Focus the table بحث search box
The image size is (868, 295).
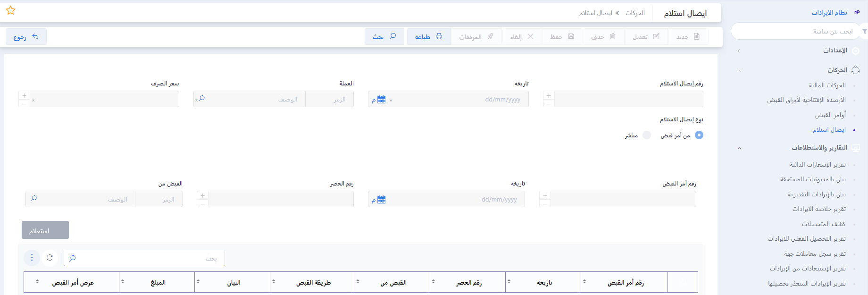tap(144, 258)
